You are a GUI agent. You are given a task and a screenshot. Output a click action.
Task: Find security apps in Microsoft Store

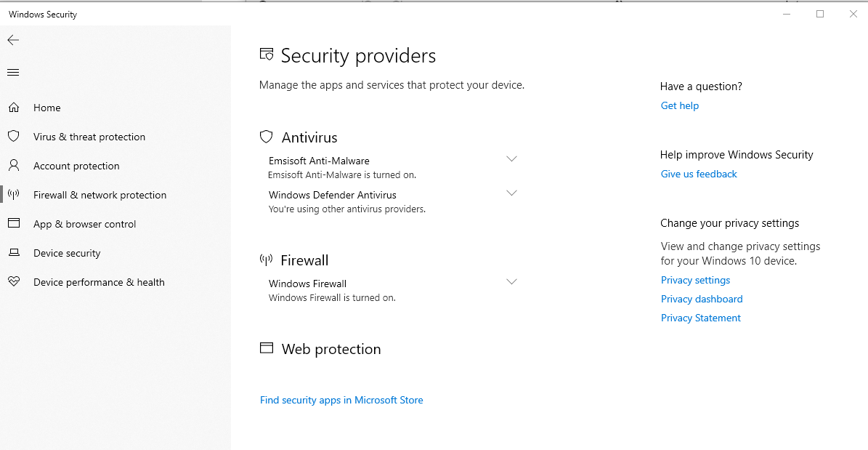click(341, 400)
